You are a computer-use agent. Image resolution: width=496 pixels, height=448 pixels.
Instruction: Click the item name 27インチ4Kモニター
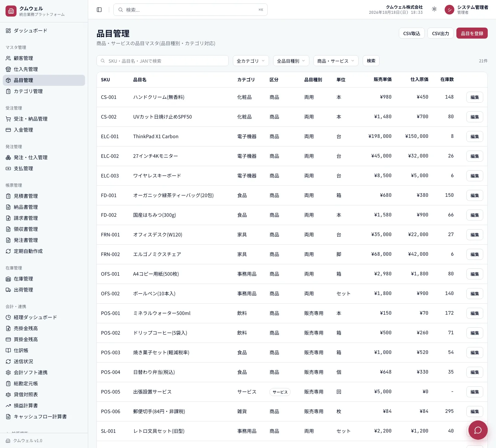coord(156,156)
